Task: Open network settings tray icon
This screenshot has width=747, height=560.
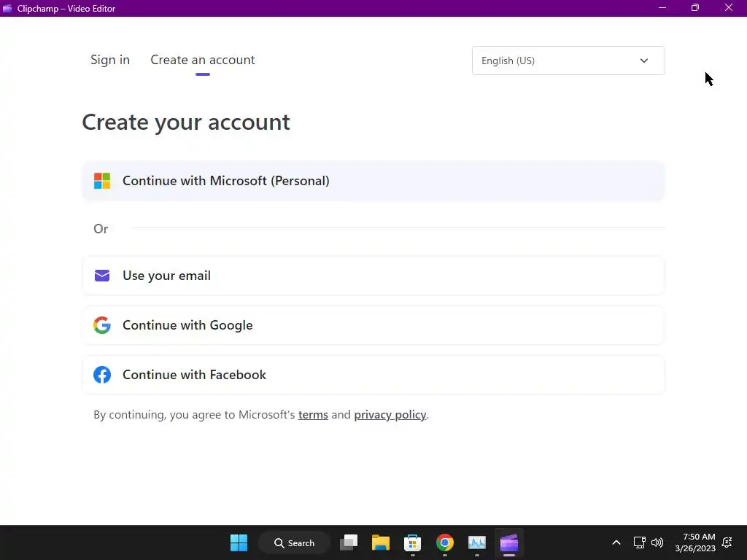Action: [639, 542]
